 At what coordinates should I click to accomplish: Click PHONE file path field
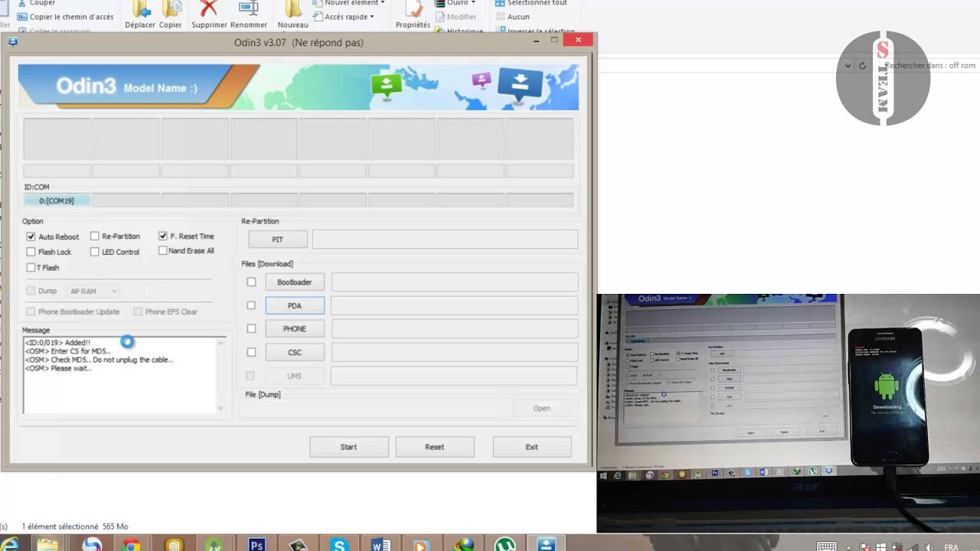click(x=454, y=328)
